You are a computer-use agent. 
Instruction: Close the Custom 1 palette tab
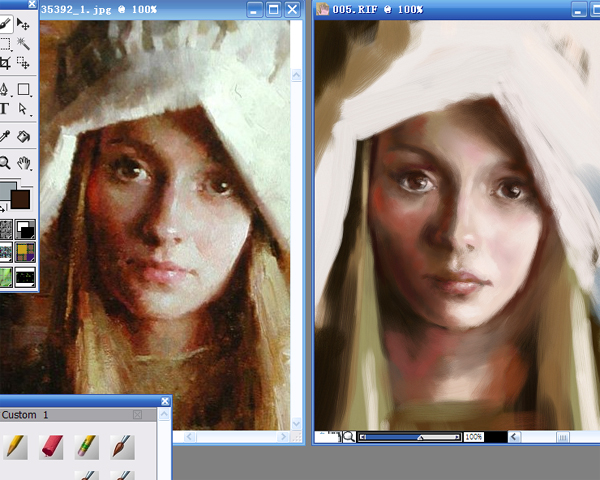click(137, 415)
